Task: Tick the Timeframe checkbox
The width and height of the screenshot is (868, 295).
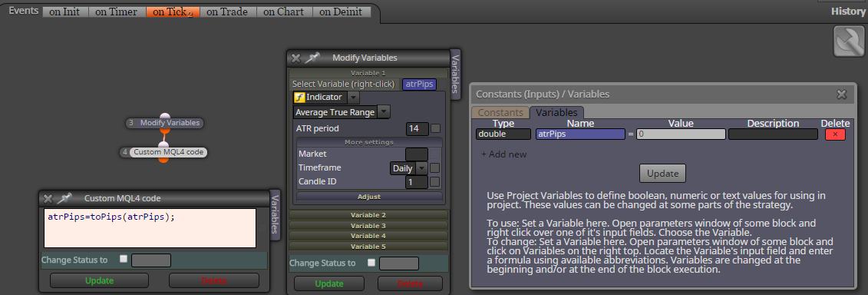Action: [x=436, y=167]
